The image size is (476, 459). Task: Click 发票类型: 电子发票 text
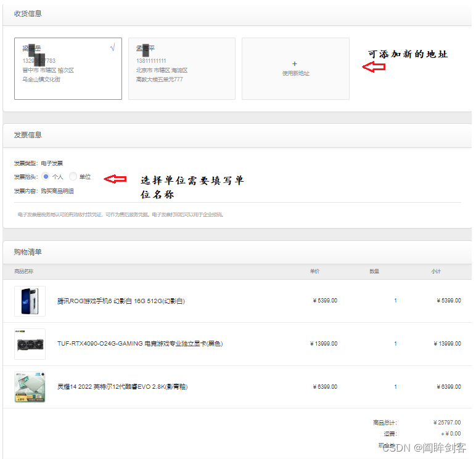[x=38, y=163]
